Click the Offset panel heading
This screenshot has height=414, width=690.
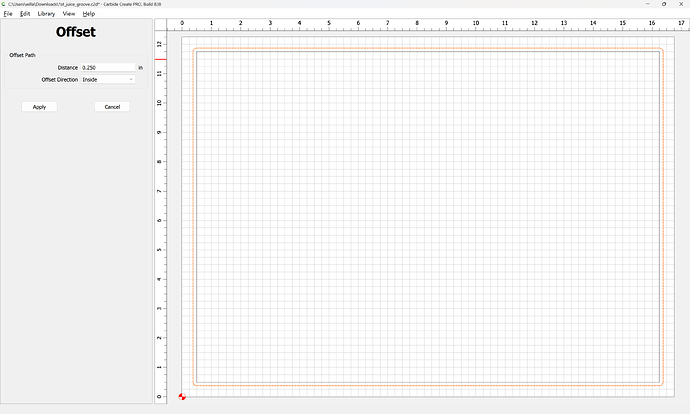click(76, 33)
